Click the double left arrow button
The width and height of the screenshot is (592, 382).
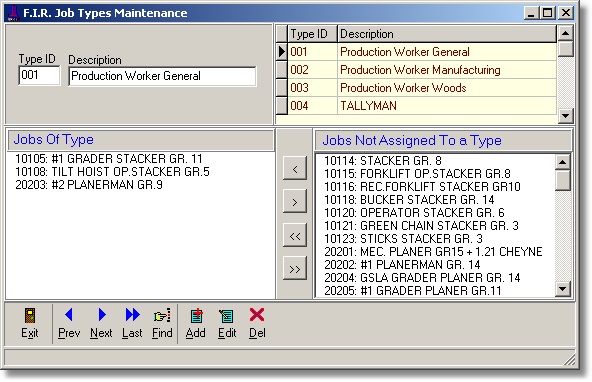pyautogui.click(x=295, y=236)
